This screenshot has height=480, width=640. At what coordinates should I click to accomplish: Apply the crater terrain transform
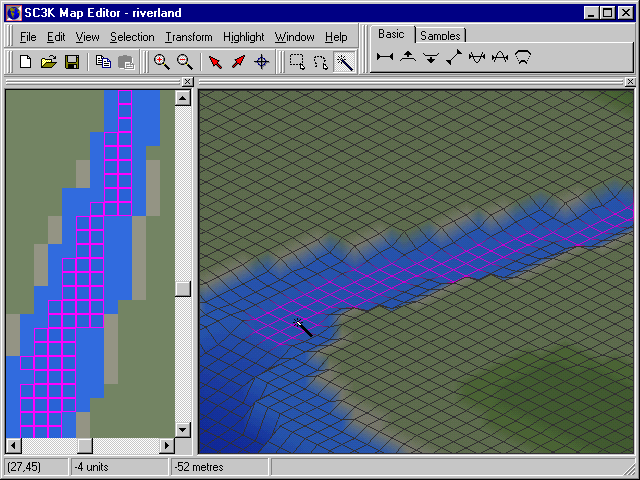(x=523, y=57)
